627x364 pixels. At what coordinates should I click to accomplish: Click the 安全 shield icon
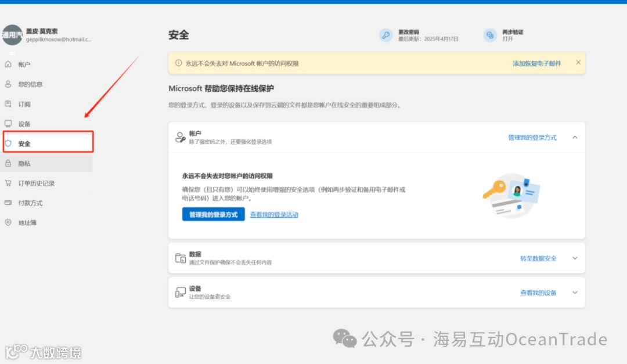(8, 143)
